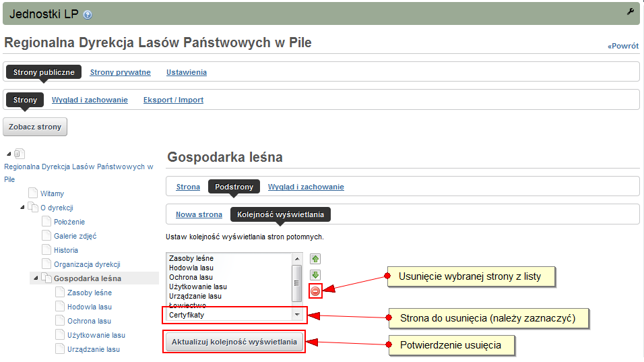Image resolution: width=644 pixels, height=362 pixels.
Task: Open Hodowla lasu in page tree
Action: [x=90, y=307]
